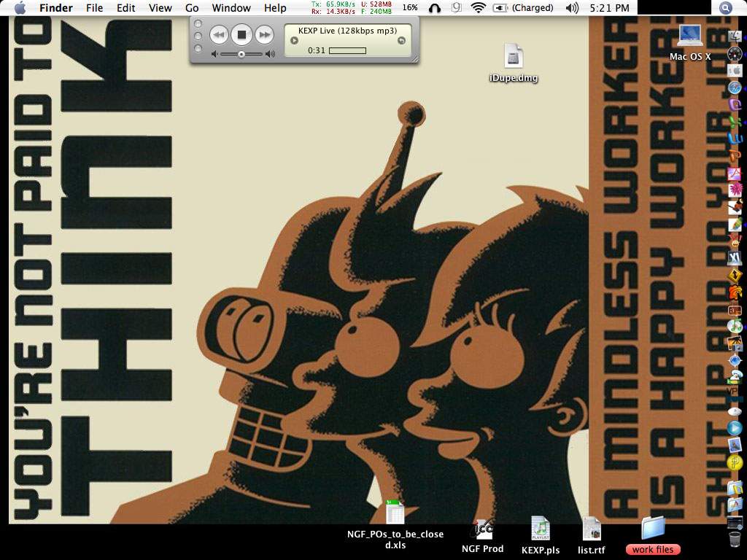Open System Preferences Apple-logo Dock icon

click(735, 71)
